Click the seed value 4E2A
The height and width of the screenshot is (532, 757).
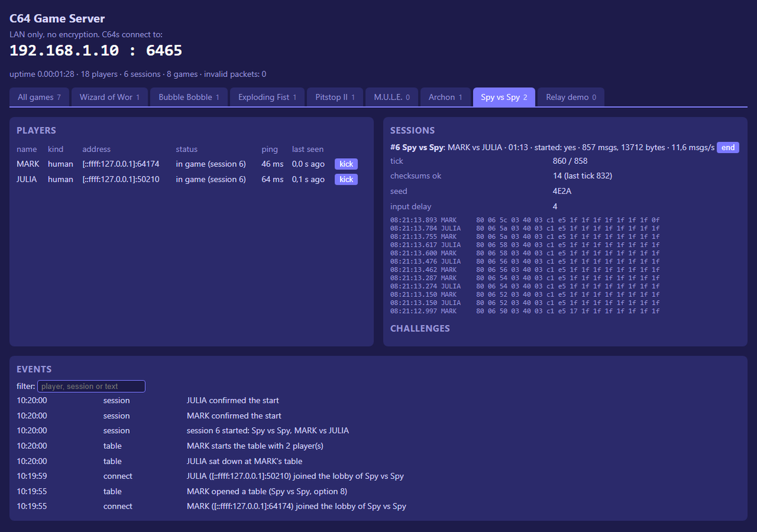[x=562, y=191]
